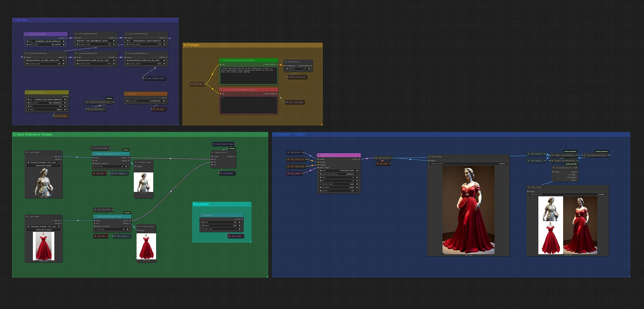Collapse the FluxGuidance node via its dot
Screen dimensions: 644x309
pyautogui.click(x=286, y=62)
